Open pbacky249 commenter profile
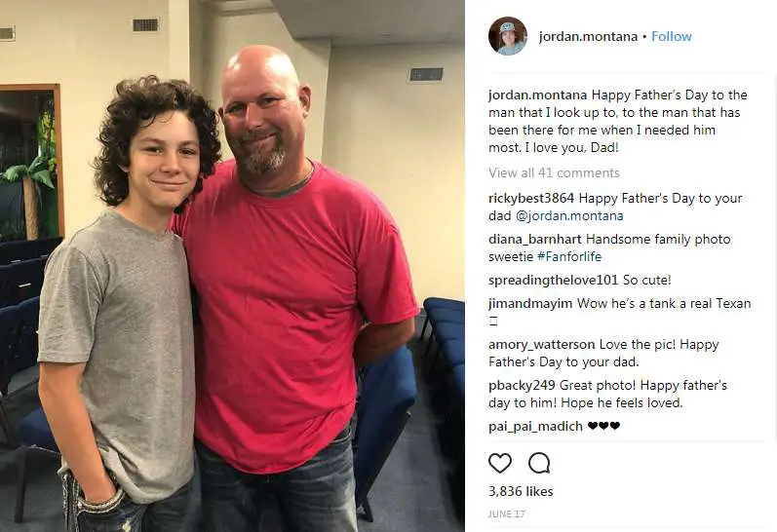Viewport: 777px width, 532px height. (x=522, y=386)
